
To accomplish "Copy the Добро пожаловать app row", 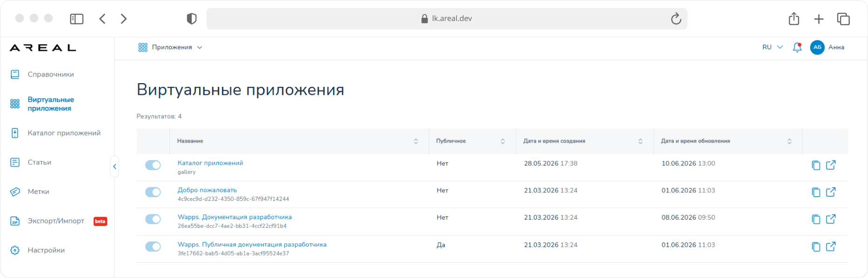I will 816,192.
